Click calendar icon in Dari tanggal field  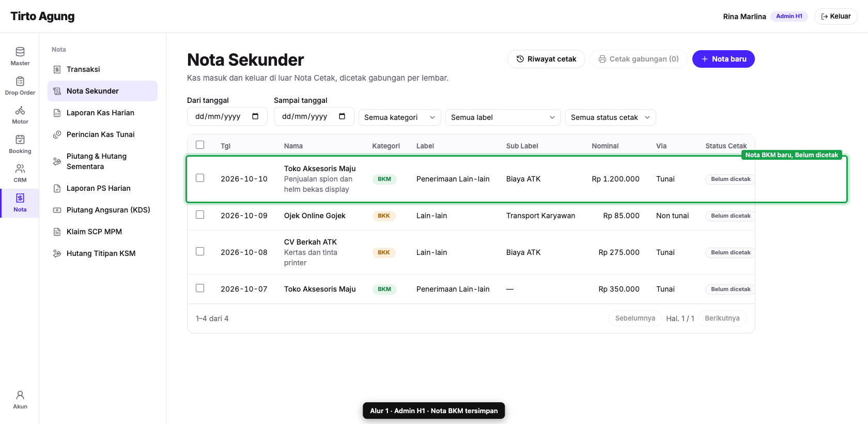tap(255, 116)
